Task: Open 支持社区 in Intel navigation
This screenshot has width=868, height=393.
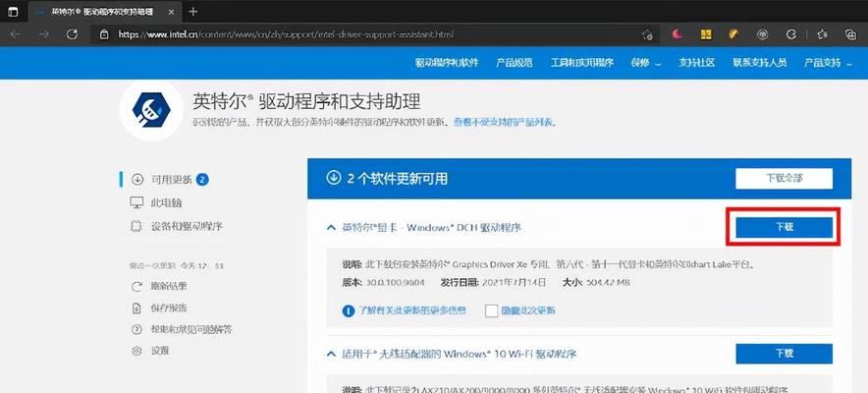Action: pos(697,63)
